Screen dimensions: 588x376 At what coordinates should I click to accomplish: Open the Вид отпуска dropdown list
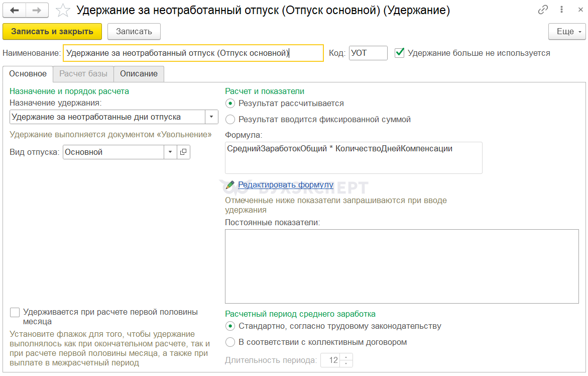(x=170, y=152)
